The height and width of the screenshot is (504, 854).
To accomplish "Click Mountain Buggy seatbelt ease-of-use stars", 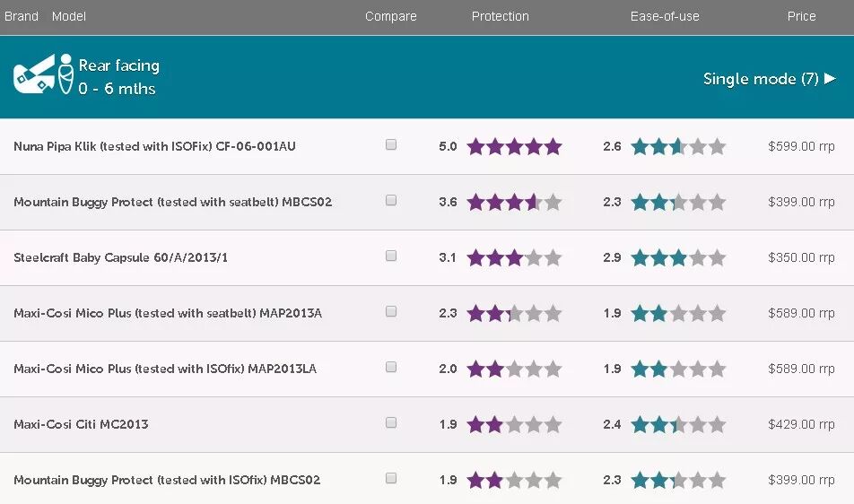I will pyautogui.click(x=678, y=202).
